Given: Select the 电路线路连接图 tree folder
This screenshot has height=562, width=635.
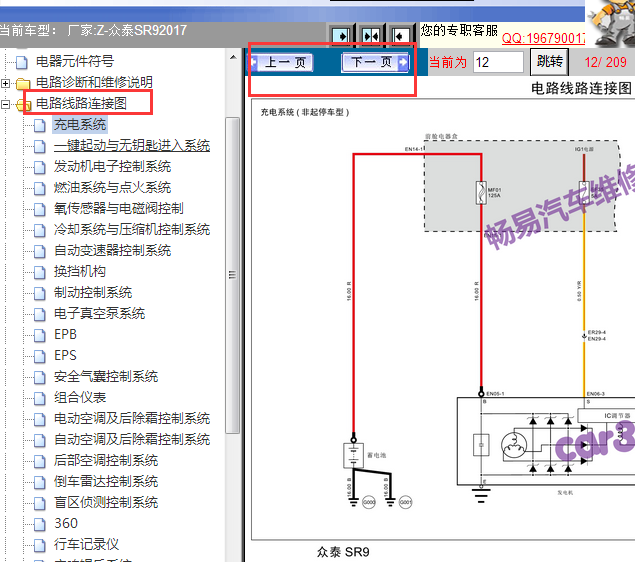Looking at the screenshot, I should tap(81, 103).
